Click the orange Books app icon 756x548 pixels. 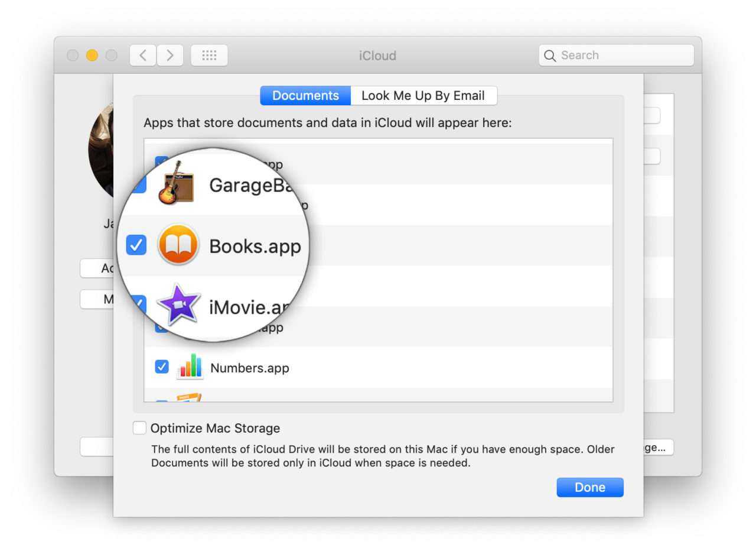pyautogui.click(x=178, y=245)
